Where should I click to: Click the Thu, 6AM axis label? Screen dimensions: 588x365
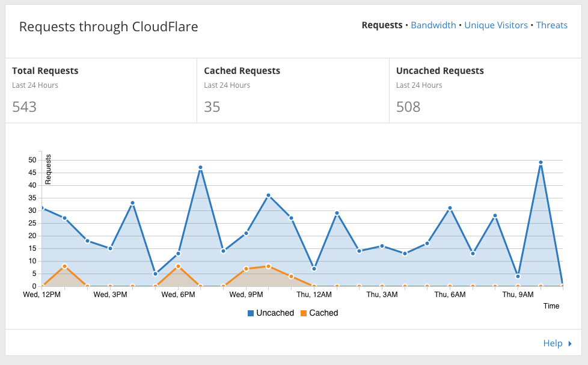(x=450, y=295)
